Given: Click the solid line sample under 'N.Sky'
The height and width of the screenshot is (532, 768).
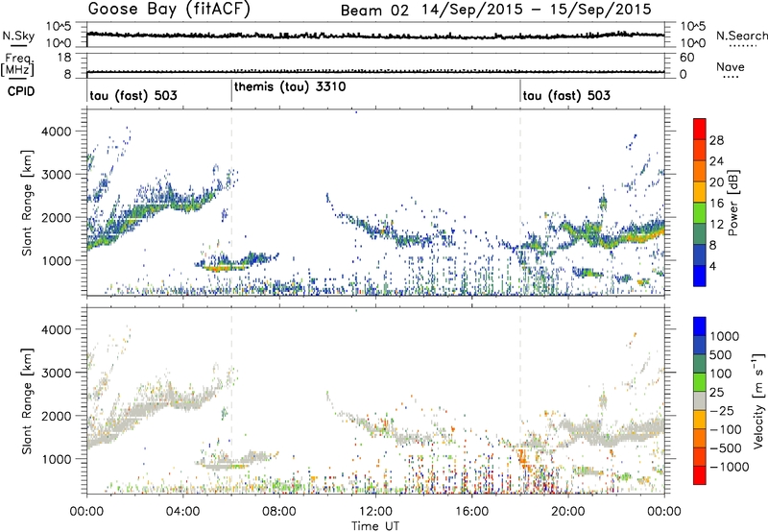Looking at the screenshot, I should point(18,44).
